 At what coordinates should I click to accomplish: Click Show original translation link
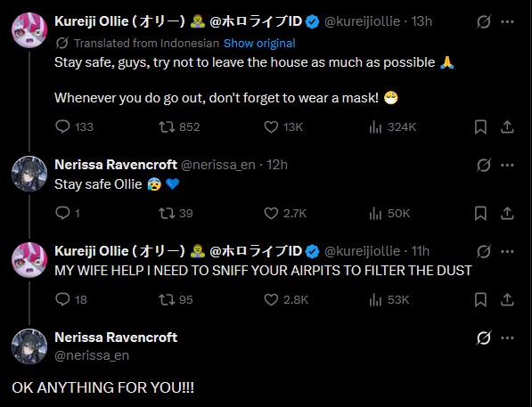259,43
